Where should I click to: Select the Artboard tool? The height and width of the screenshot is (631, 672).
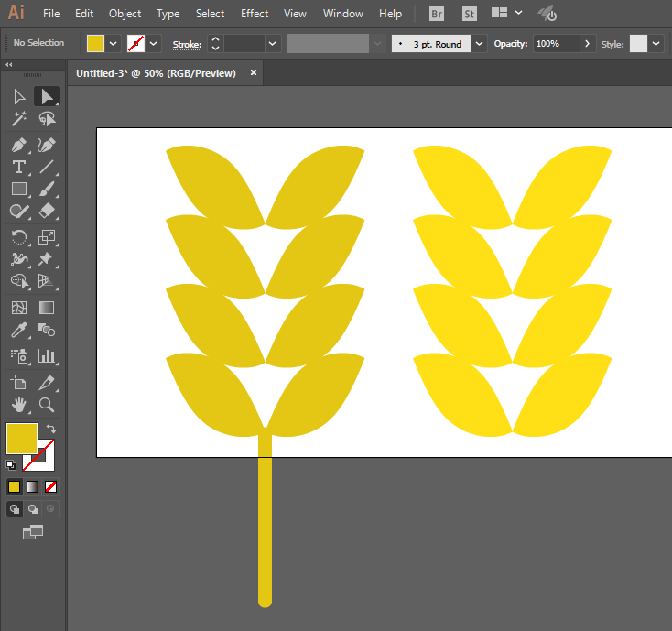(19, 383)
